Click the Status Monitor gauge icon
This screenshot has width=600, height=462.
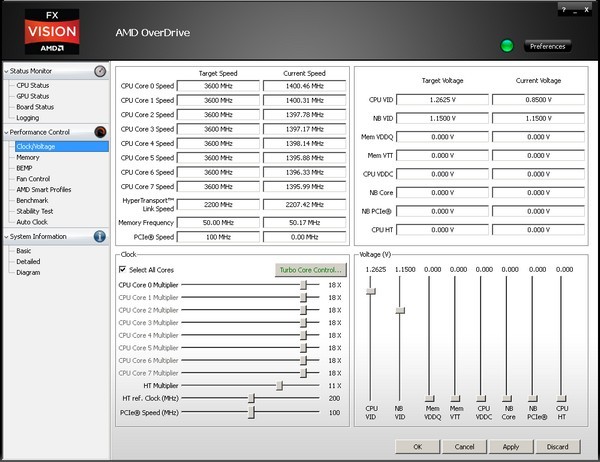click(100, 71)
